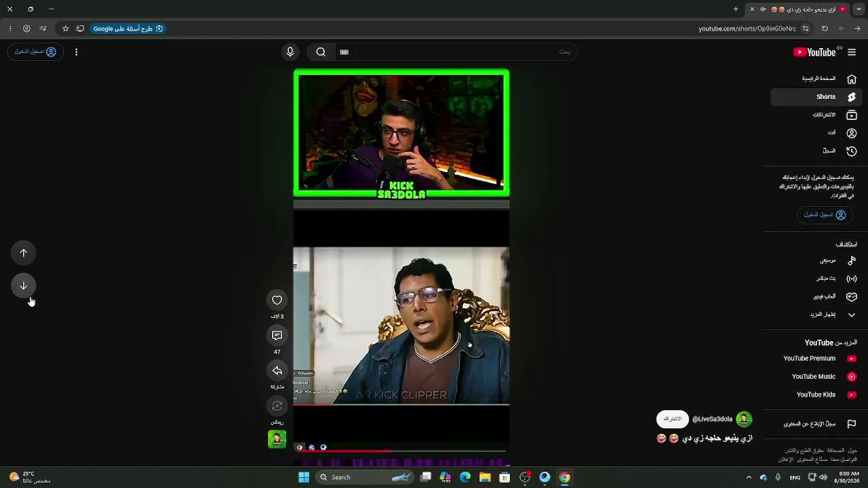This screenshot has width=868, height=488.
Task: Reload the page
Action: tap(825, 28)
